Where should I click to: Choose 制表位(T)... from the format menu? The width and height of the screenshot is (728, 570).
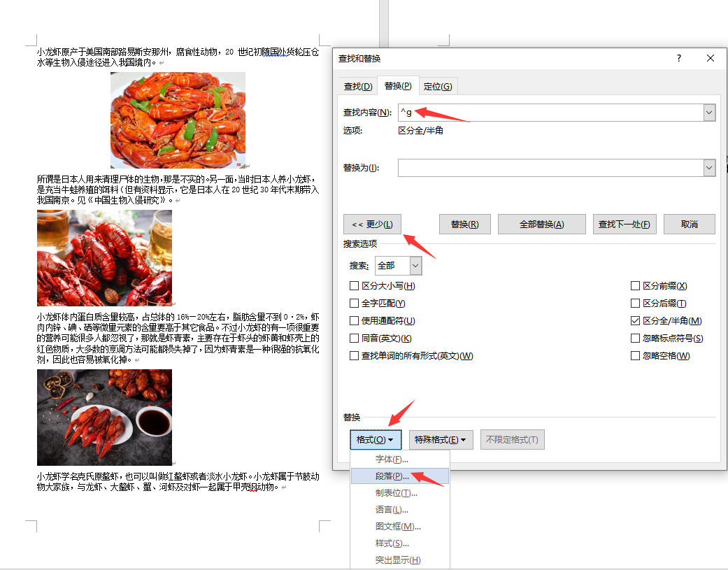(400, 493)
